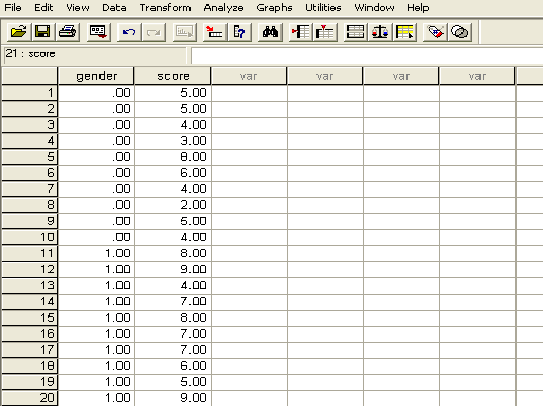
Task: Click the Undo arrow icon
Action: pos(129,32)
